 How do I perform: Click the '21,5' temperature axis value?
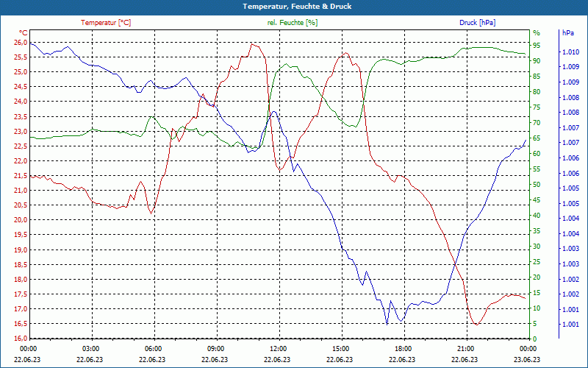(x=21, y=176)
